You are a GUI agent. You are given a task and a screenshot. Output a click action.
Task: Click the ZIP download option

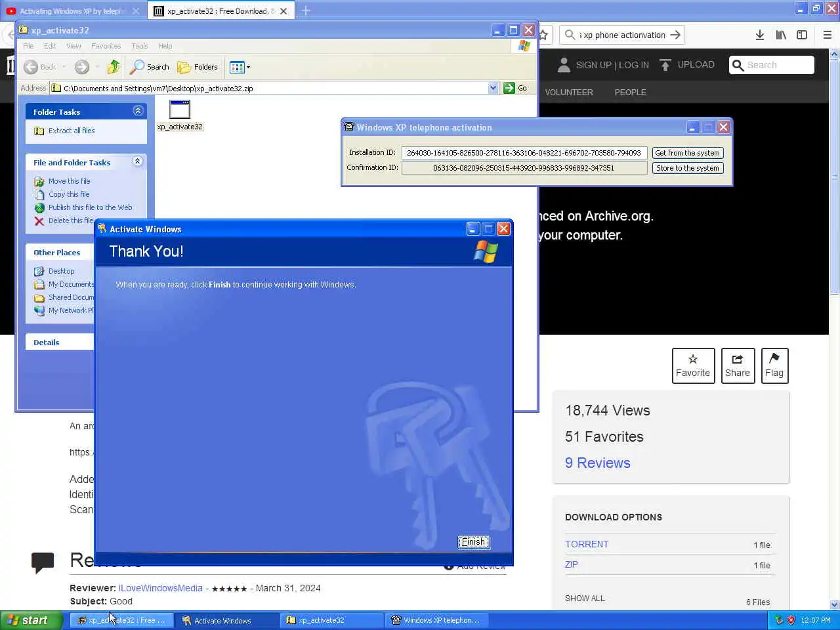pos(572,564)
